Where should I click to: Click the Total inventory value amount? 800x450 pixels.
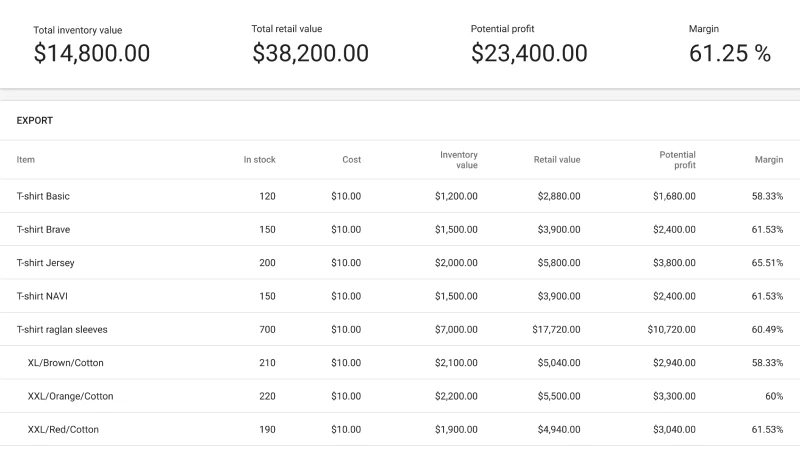point(92,54)
